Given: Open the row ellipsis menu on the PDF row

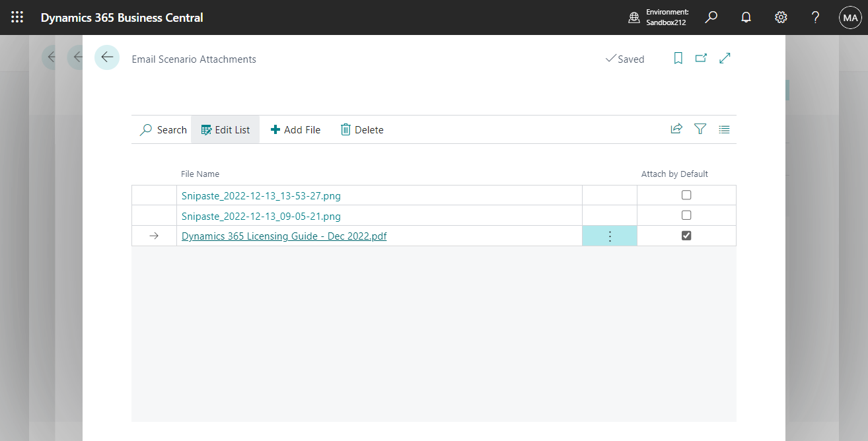Looking at the screenshot, I should tap(609, 235).
